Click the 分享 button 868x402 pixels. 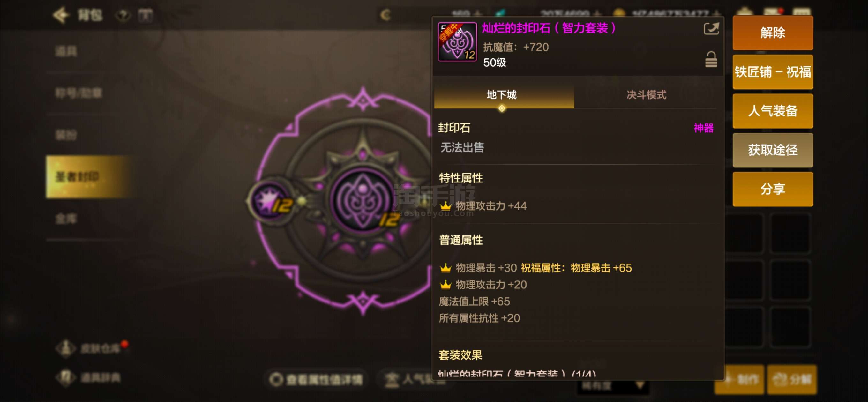(x=773, y=189)
